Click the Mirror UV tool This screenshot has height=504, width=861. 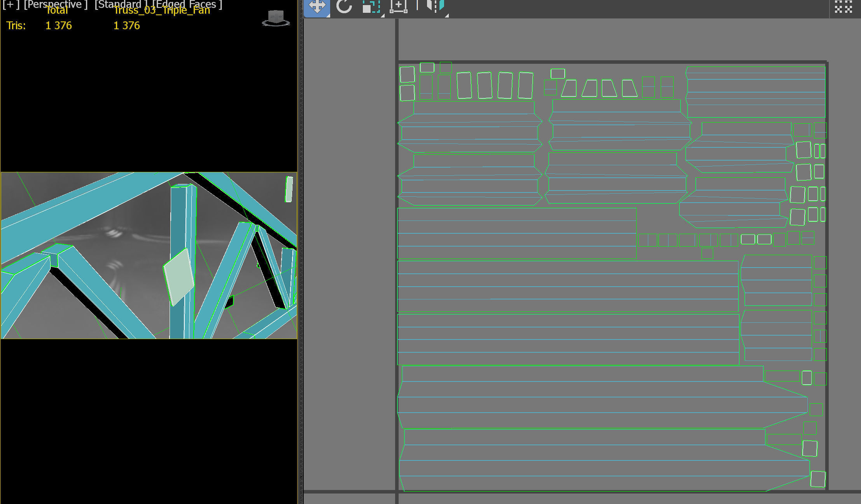point(436,6)
